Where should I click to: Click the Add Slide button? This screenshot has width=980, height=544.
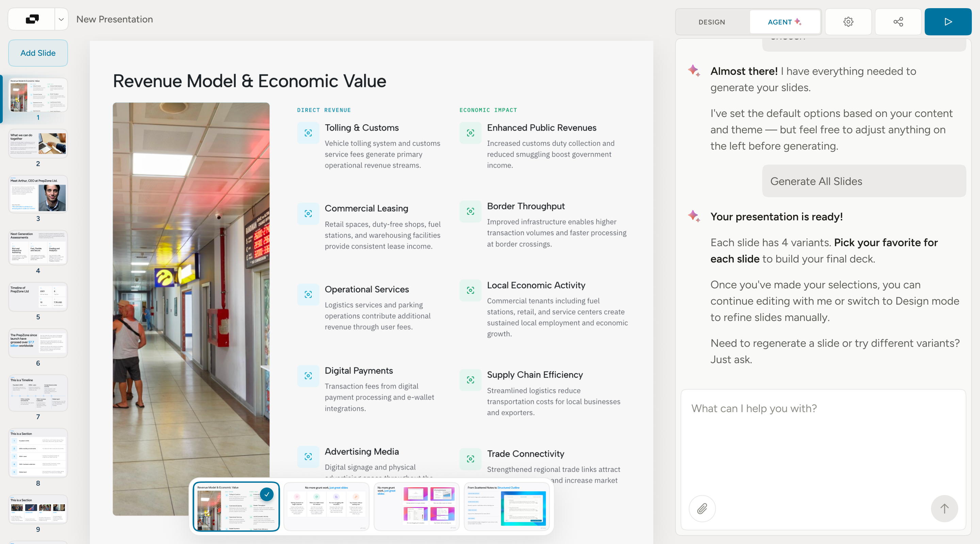coord(38,53)
